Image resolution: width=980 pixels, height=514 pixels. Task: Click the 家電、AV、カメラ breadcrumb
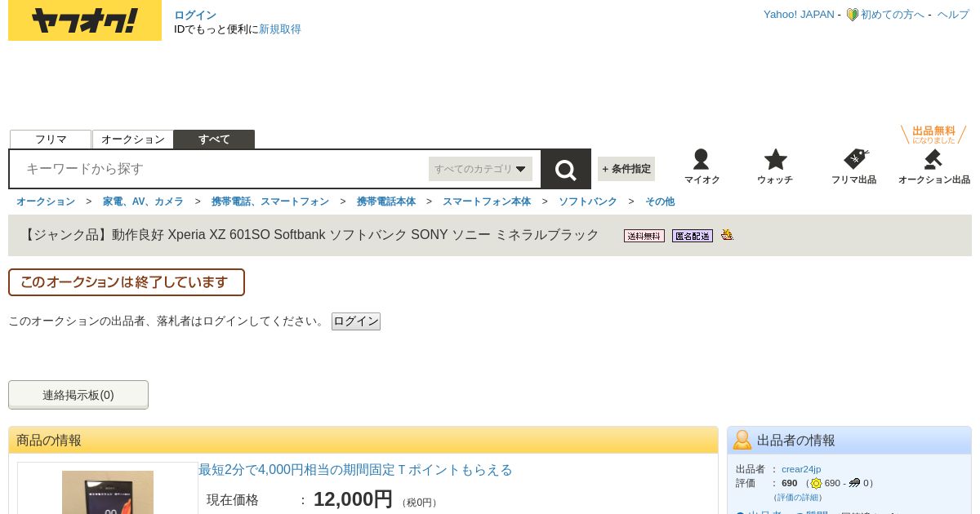(x=143, y=202)
